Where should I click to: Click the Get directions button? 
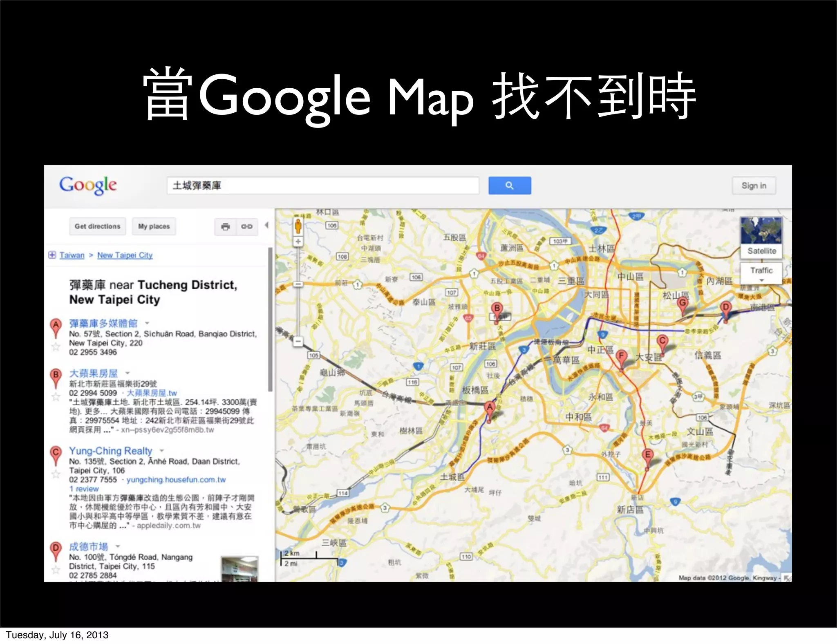click(x=98, y=226)
